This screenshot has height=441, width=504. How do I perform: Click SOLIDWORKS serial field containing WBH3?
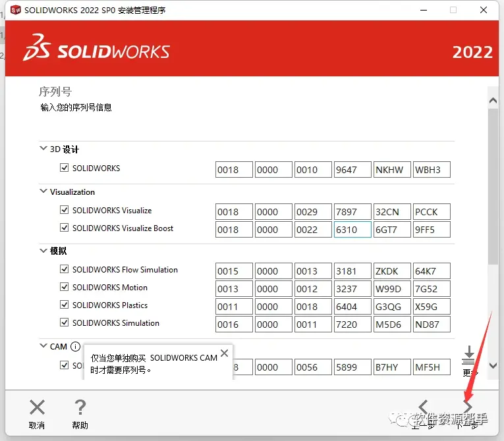pos(432,170)
